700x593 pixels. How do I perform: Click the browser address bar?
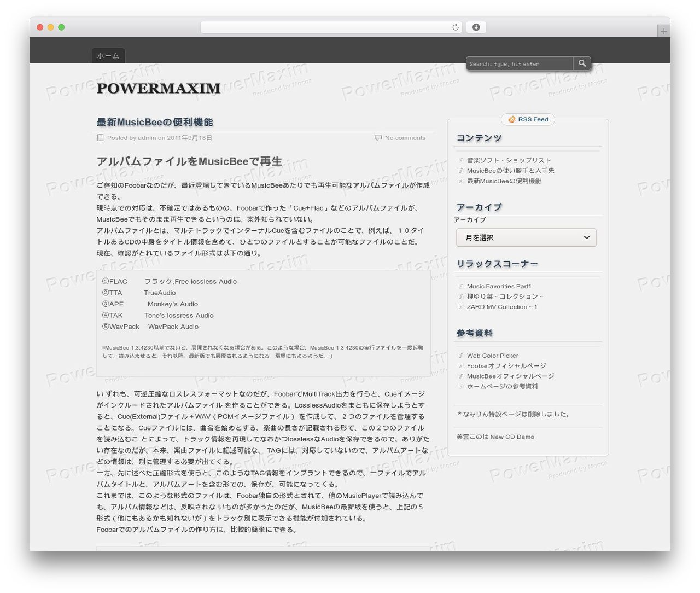(x=331, y=27)
